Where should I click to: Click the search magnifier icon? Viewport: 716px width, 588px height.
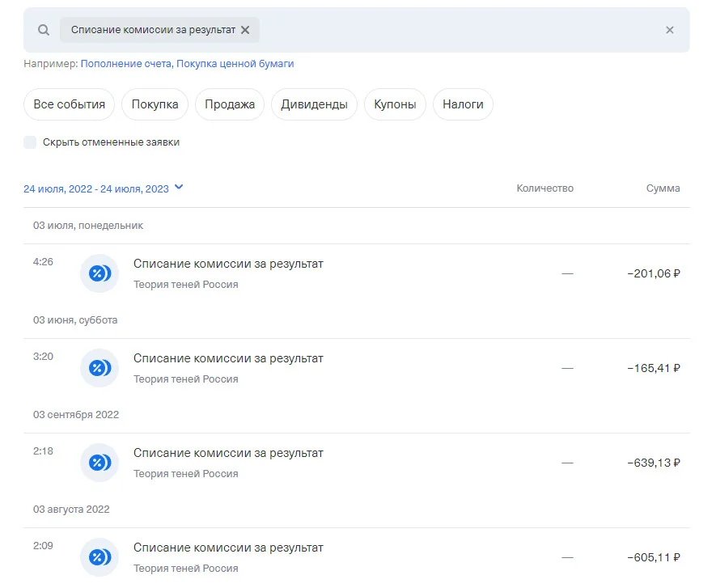[44, 30]
